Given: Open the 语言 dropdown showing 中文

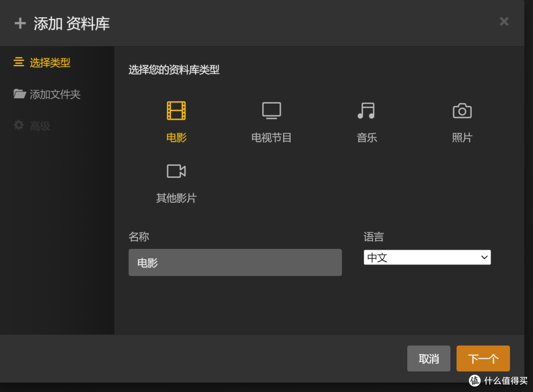Looking at the screenshot, I should (427, 257).
